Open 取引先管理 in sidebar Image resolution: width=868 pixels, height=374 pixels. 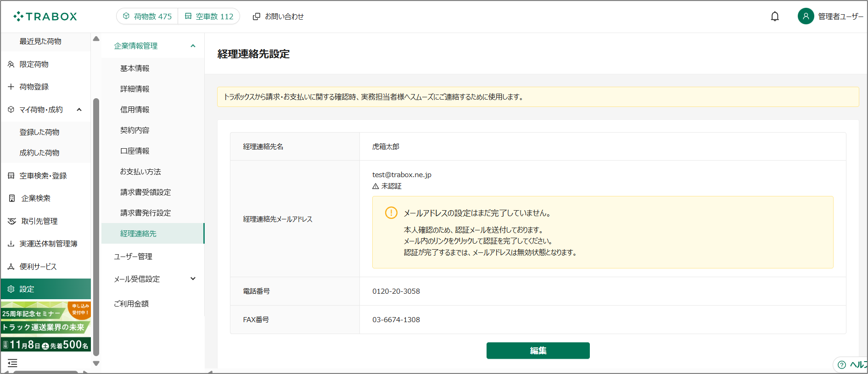click(x=39, y=221)
